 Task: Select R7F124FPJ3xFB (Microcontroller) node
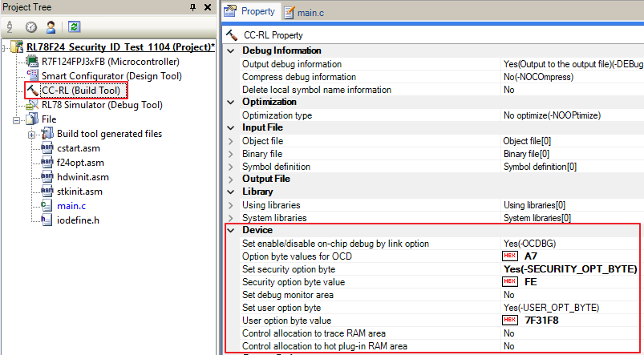111,62
